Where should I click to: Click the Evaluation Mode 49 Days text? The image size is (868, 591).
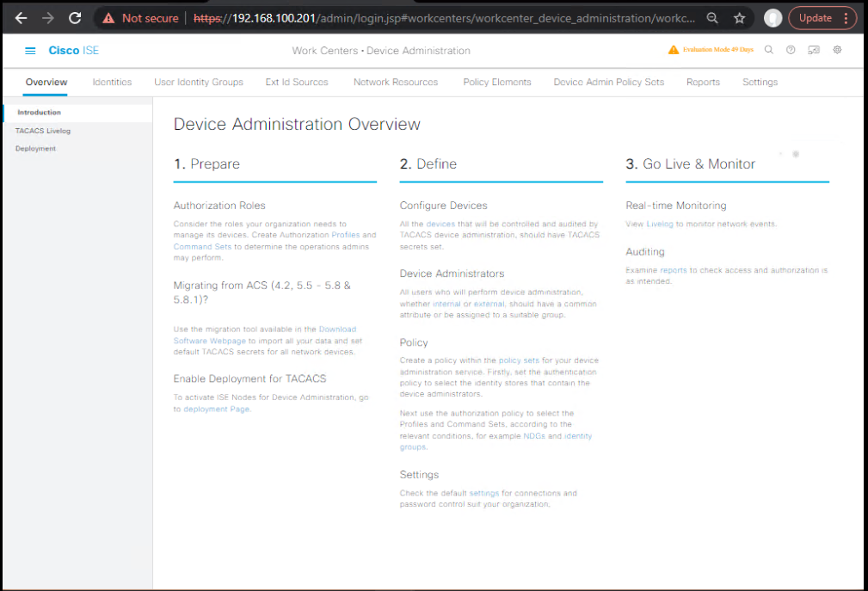coord(718,50)
